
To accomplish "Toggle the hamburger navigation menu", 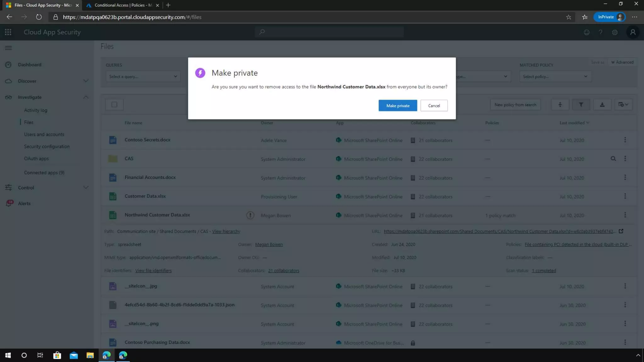I will [8, 48].
